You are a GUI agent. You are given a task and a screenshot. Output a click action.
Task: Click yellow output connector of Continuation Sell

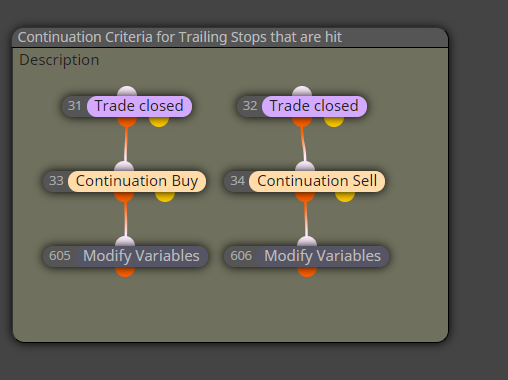pyautogui.click(x=345, y=196)
